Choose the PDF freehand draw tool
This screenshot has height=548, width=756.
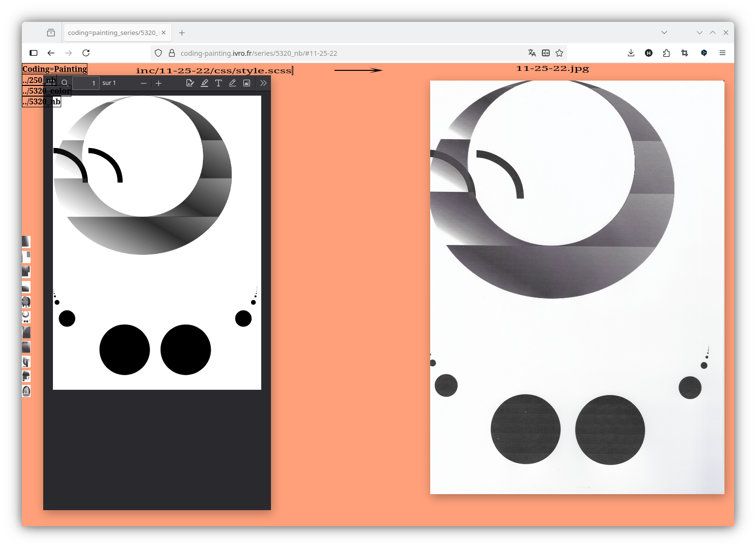click(233, 83)
